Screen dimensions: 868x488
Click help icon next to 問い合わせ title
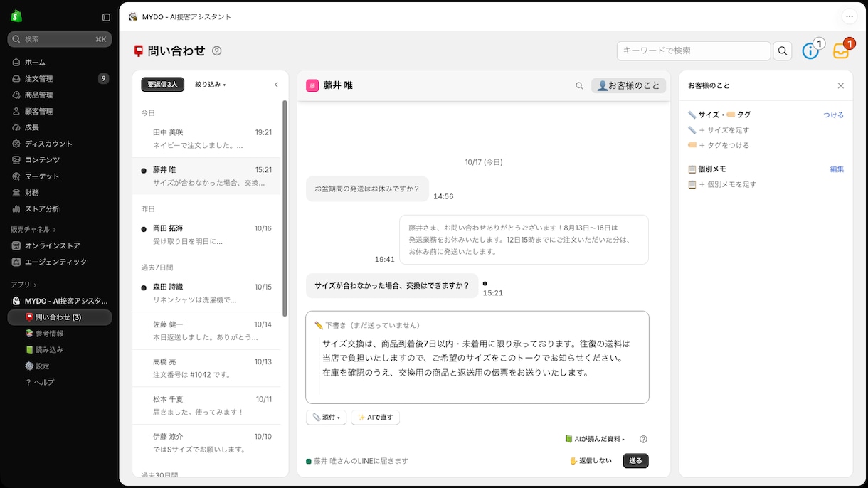coord(217,51)
